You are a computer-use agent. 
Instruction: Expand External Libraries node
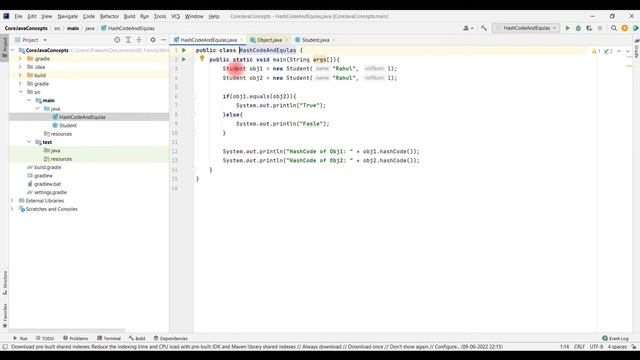[x=12, y=201]
